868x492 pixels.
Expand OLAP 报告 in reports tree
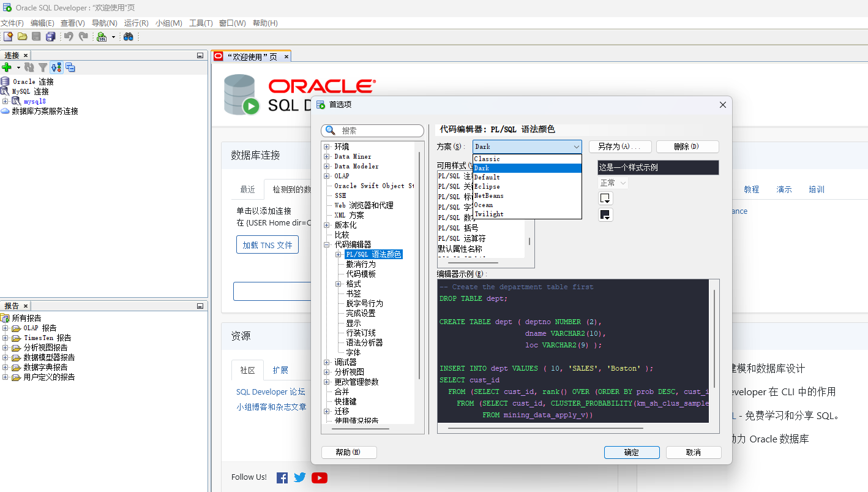coord(5,328)
